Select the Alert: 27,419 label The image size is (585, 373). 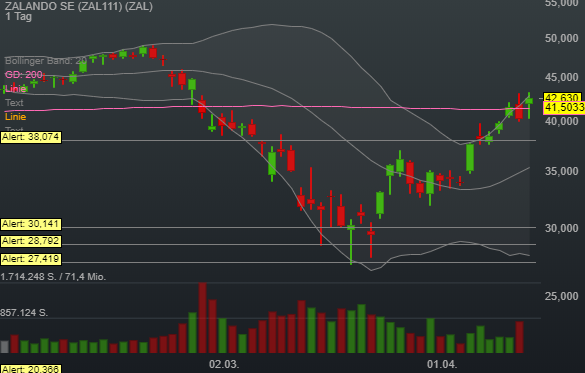[31, 259]
